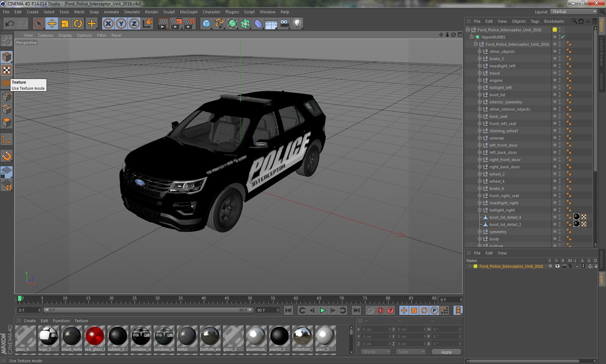This screenshot has height=364, width=606.
Task: Open the material manager Texture menu
Action: click(81, 321)
